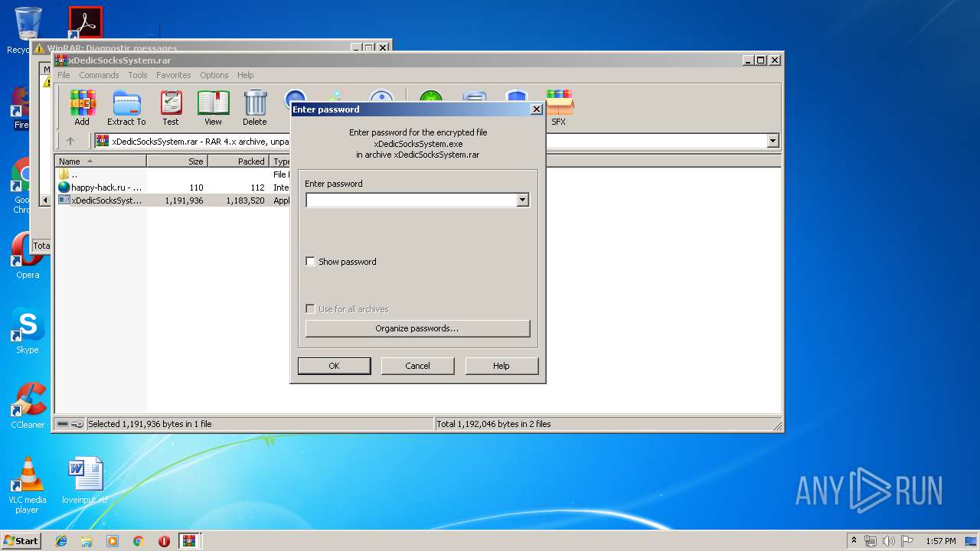The height and width of the screenshot is (551, 980).
Task: Launch Chrome from the taskbar
Action: point(138,541)
